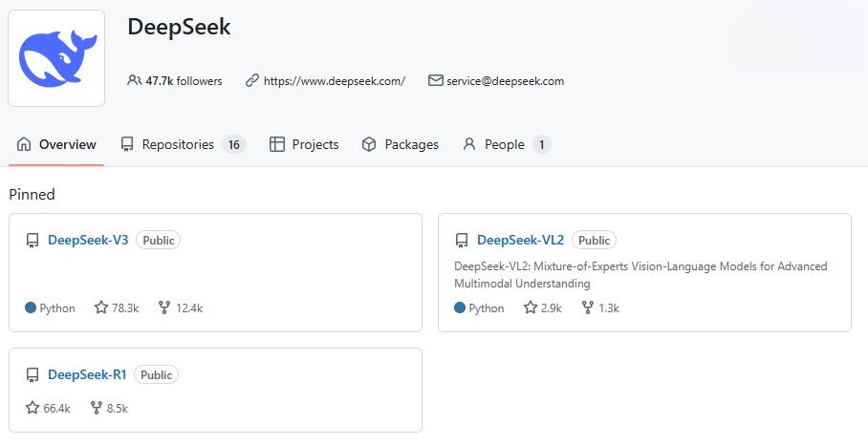Open the DeepSeek-VL2 repository link
The height and width of the screenshot is (445, 868).
pyautogui.click(x=520, y=240)
